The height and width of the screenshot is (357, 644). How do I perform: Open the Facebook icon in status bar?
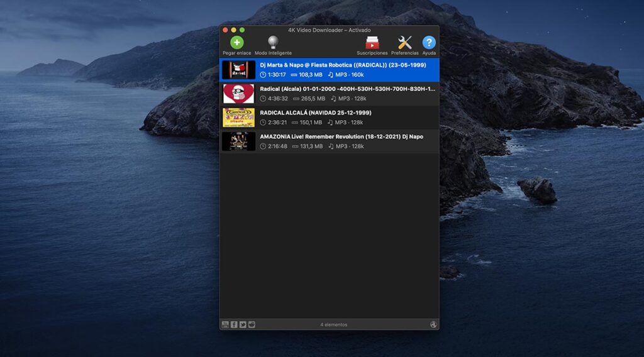coord(234,324)
